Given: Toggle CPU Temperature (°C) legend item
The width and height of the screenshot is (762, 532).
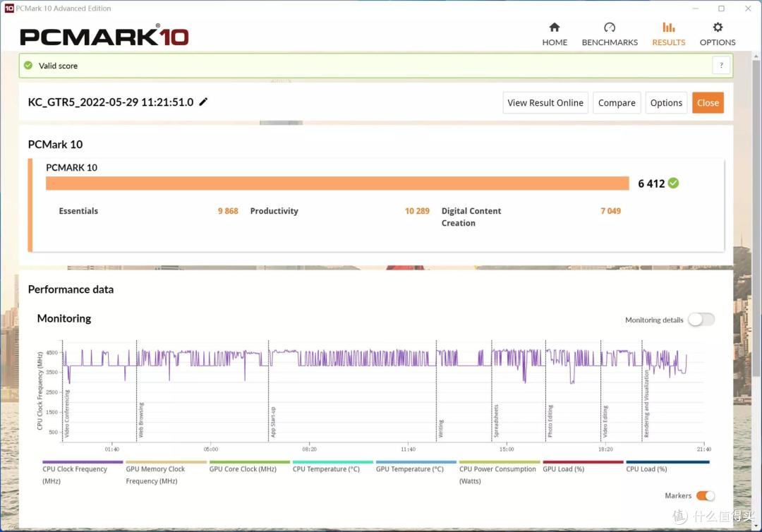Looking at the screenshot, I should (x=332, y=466).
